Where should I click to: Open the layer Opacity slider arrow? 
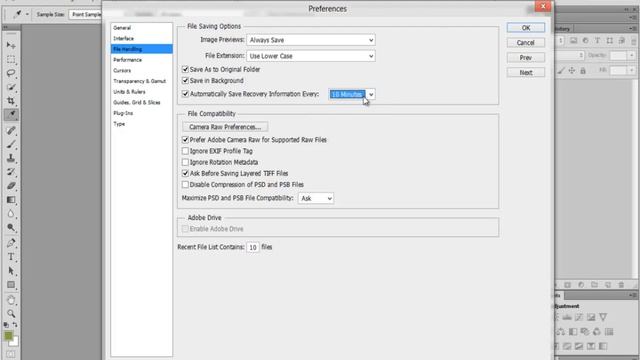631,55
